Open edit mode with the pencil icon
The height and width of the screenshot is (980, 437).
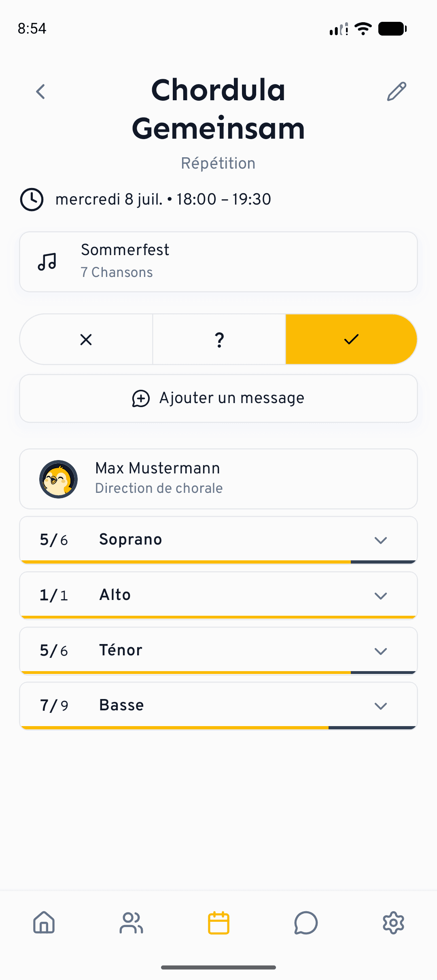397,91
